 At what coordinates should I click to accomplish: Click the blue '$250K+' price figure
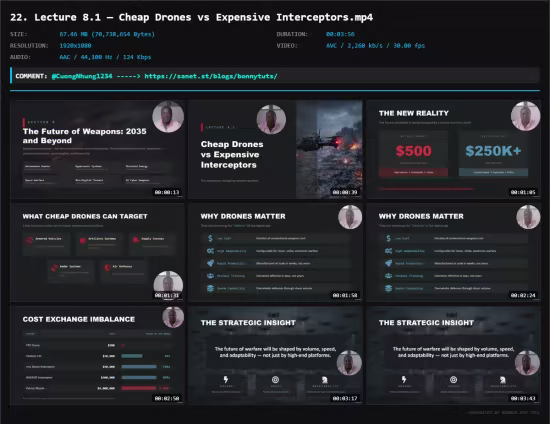coord(493,151)
